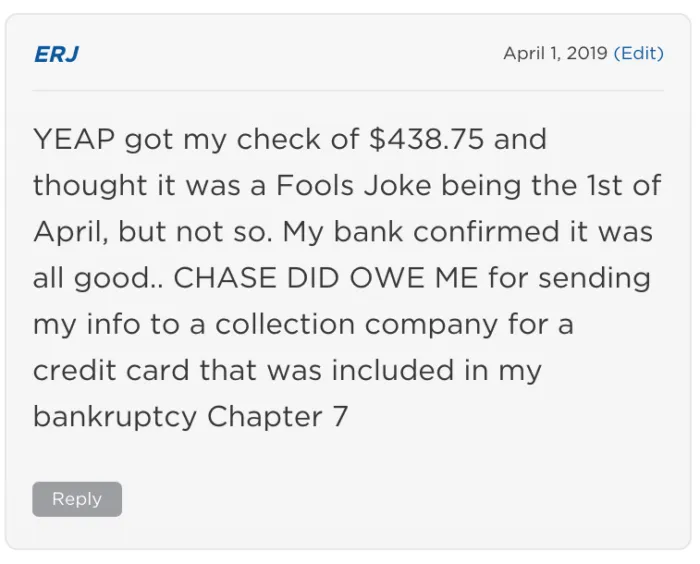Click the word YEAP in the comment
The width and height of the screenshot is (700, 564).
click(74, 139)
